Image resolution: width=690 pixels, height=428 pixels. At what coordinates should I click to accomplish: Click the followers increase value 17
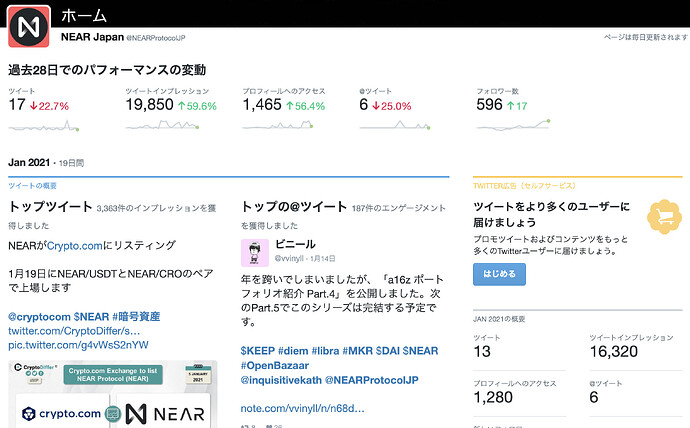pyautogui.click(x=517, y=106)
